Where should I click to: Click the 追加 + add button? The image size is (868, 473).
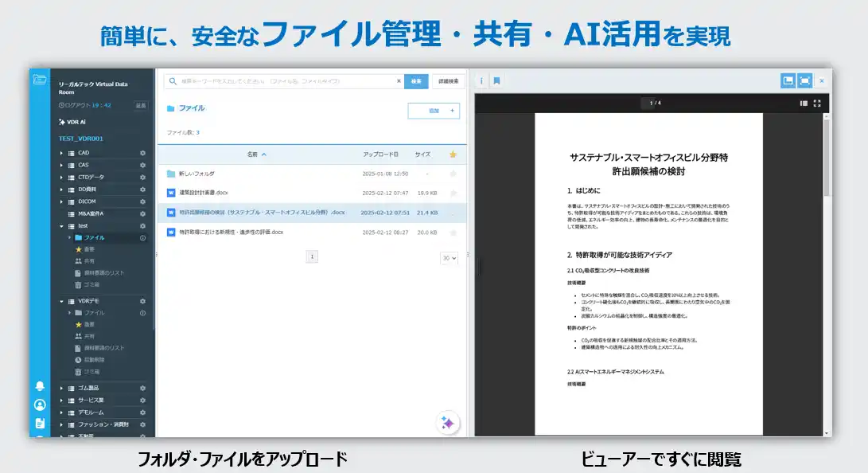point(434,111)
